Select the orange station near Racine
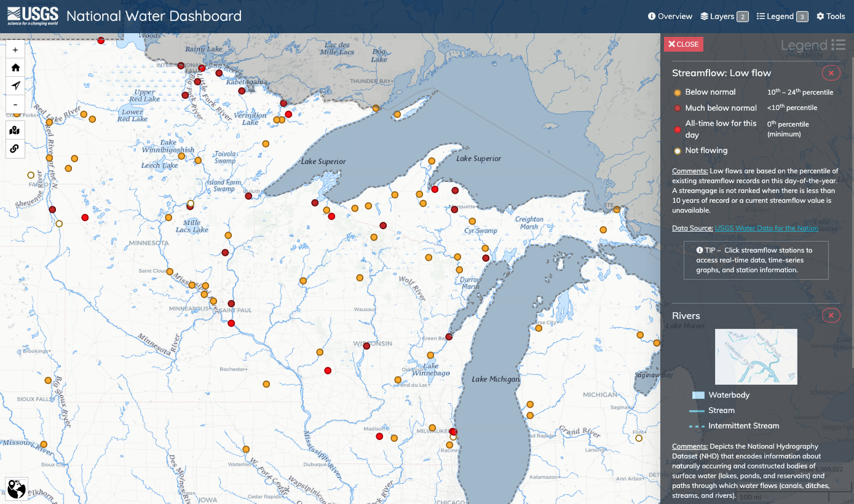The image size is (854, 504). coord(449,445)
